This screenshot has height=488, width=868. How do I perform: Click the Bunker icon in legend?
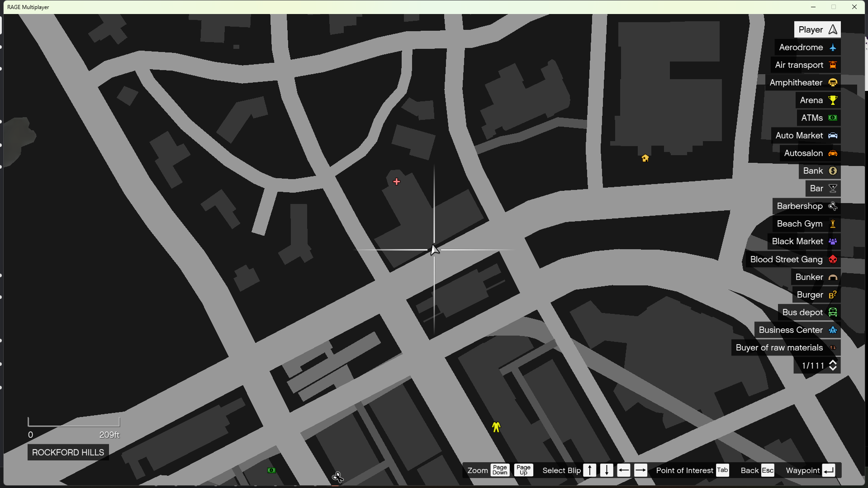click(x=833, y=277)
